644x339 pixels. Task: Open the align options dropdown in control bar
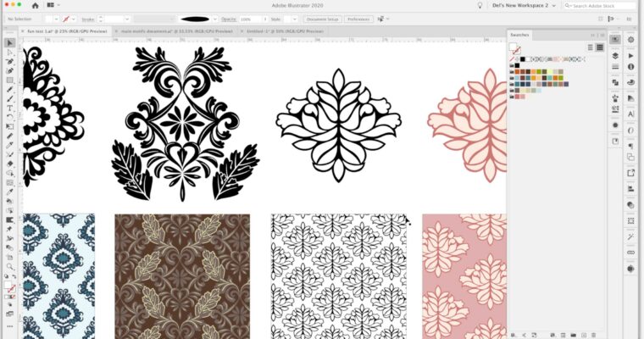(x=388, y=19)
